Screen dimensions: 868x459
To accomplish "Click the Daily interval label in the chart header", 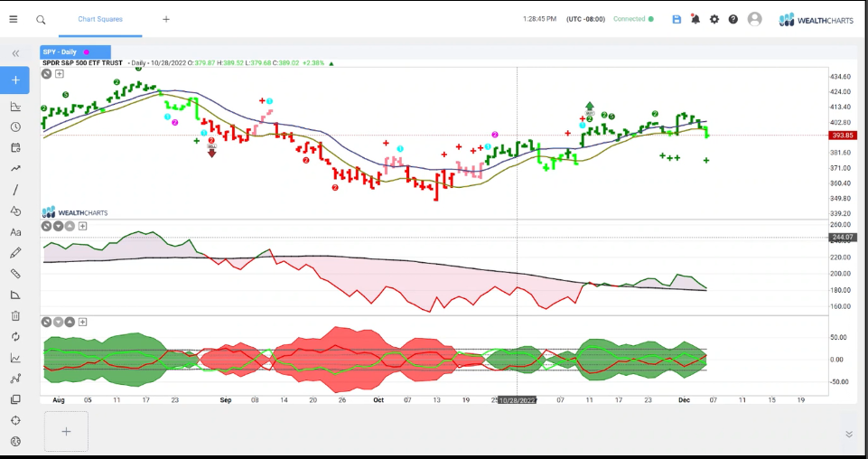I will tap(138, 63).
